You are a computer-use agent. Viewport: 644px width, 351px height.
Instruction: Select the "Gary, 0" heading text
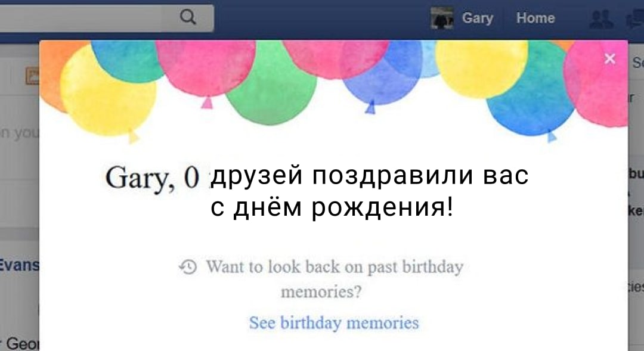coord(152,178)
